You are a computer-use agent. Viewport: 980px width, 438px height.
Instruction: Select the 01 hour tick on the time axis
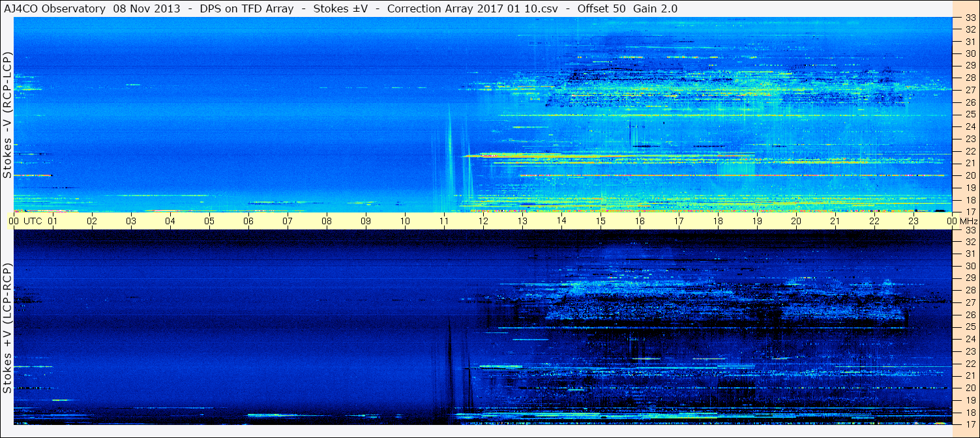pos(53,221)
